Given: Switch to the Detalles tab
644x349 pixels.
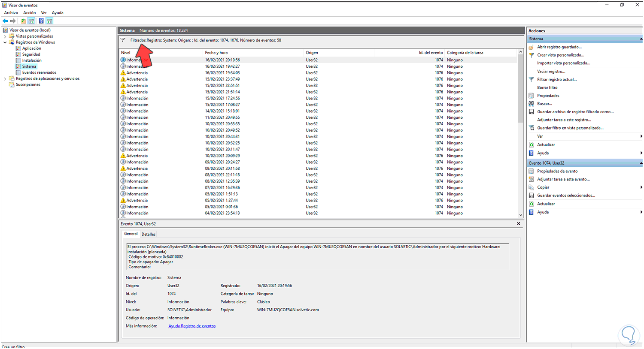Looking at the screenshot, I should pyautogui.click(x=148, y=234).
